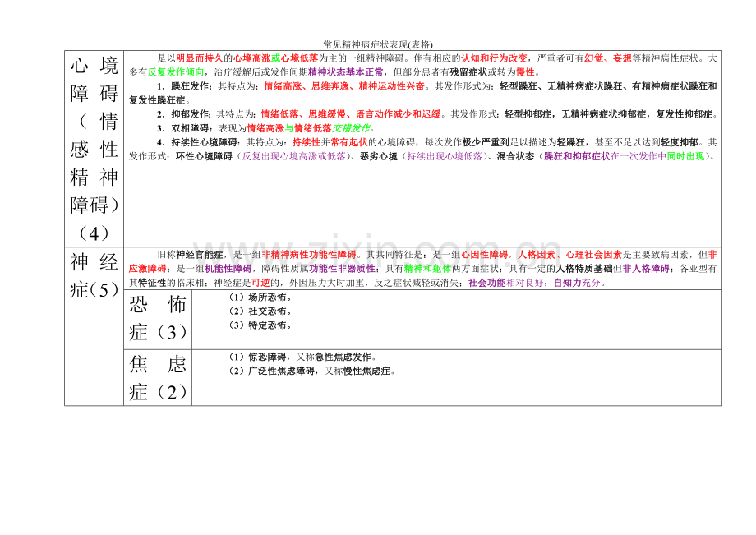Click the text 2. 抑郁发作

tap(182, 114)
